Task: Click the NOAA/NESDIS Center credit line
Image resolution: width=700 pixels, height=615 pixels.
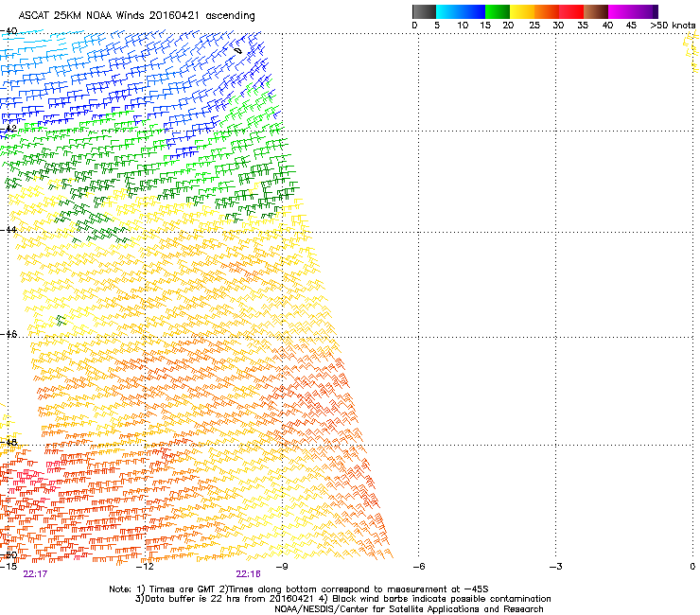Action: tap(409, 609)
